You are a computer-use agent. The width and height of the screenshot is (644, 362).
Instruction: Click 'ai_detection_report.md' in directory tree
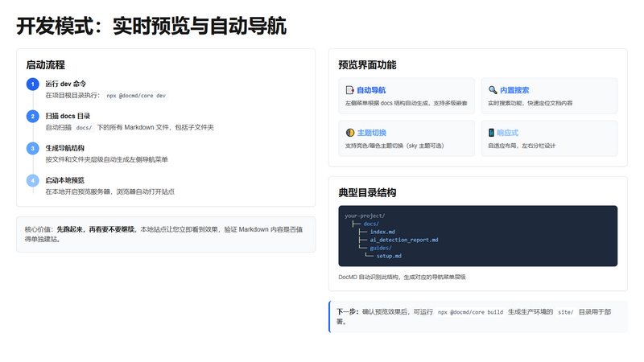(404, 240)
